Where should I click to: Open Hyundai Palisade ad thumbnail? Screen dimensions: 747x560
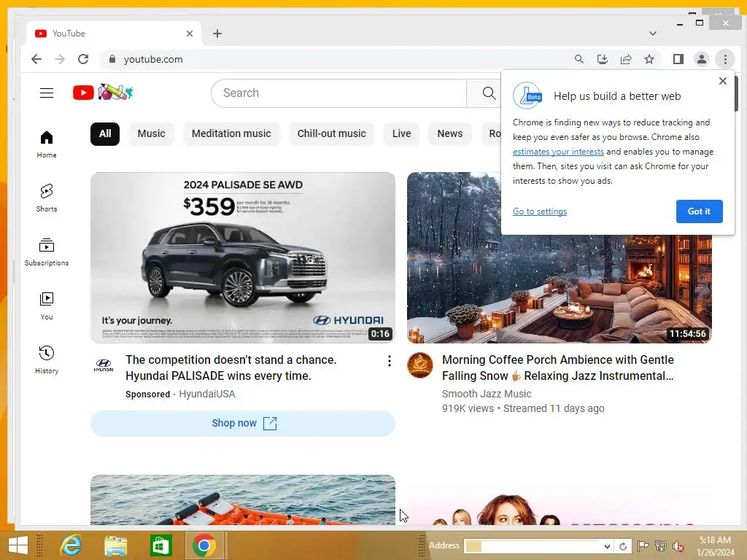(x=242, y=257)
